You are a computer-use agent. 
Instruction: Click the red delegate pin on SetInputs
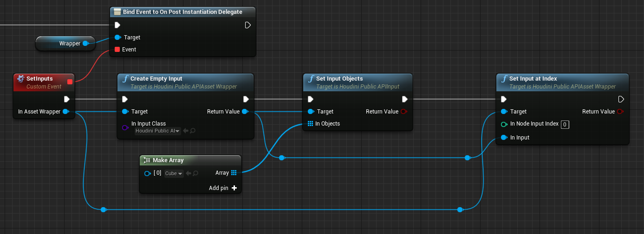pos(70,82)
